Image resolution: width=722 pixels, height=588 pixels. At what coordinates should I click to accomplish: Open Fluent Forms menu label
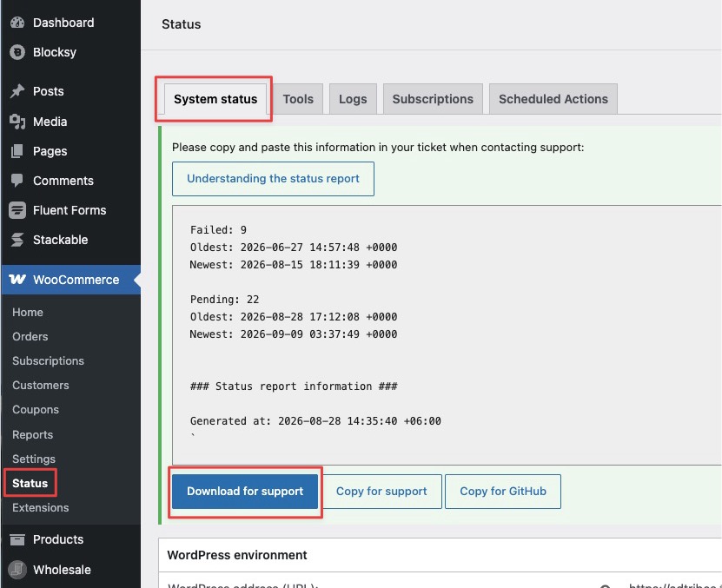click(x=70, y=210)
